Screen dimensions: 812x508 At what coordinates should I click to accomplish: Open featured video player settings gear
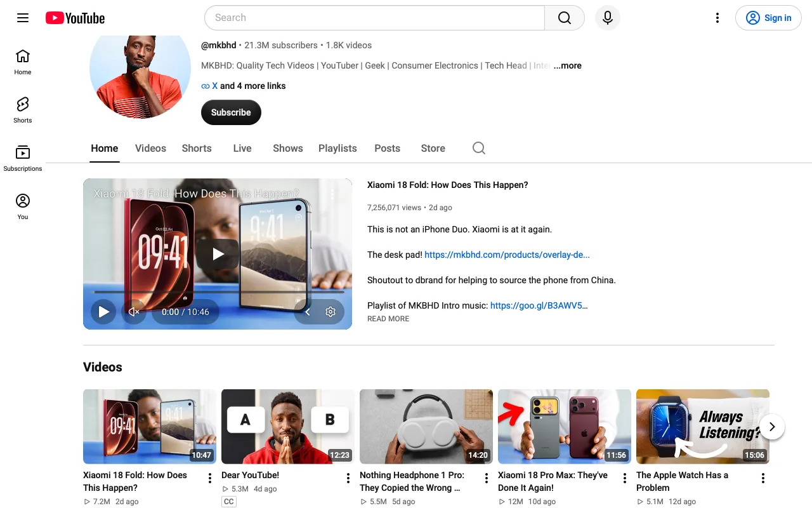coord(331,312)
